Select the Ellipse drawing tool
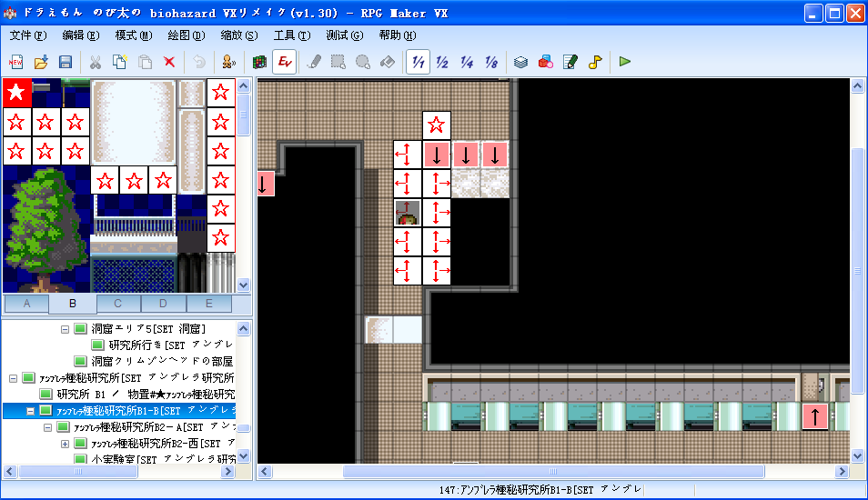The image size is (868, 500). 363,62
